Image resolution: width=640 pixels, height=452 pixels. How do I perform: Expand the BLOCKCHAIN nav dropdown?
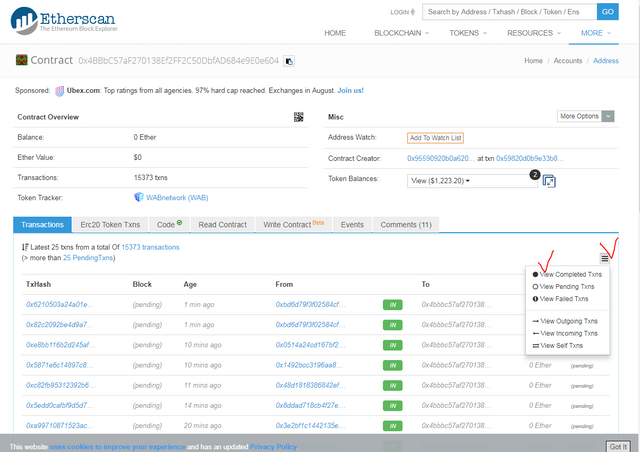pyautogui.click(x=402, y=33)
